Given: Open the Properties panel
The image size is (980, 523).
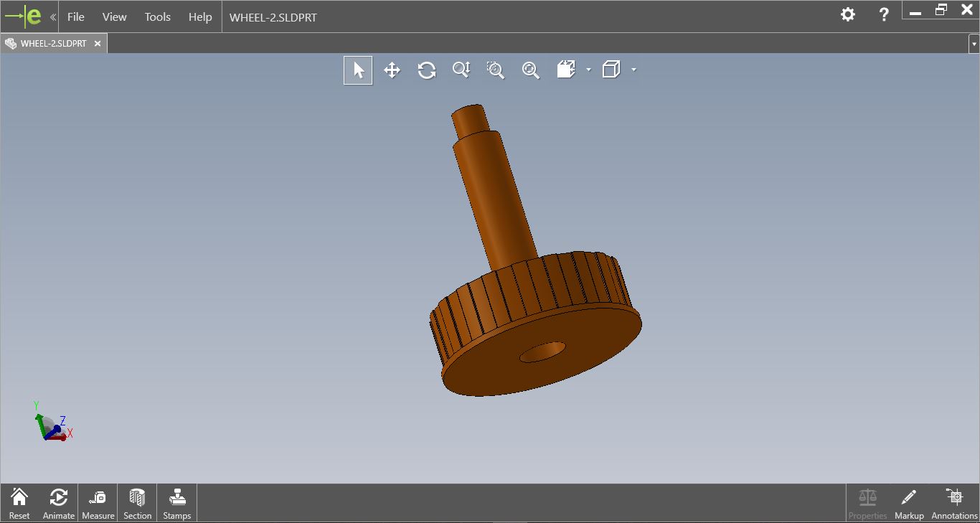Looking at the screenshot, I should click(867, 503).
